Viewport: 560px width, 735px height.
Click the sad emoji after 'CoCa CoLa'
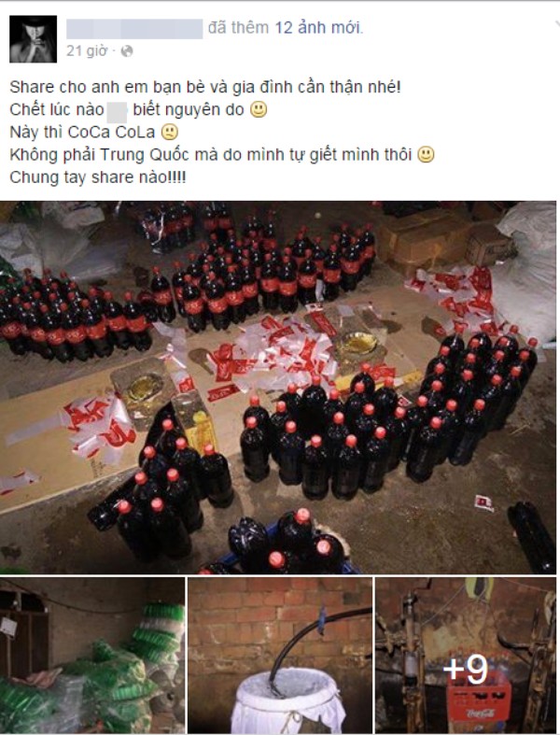[170, 133]
